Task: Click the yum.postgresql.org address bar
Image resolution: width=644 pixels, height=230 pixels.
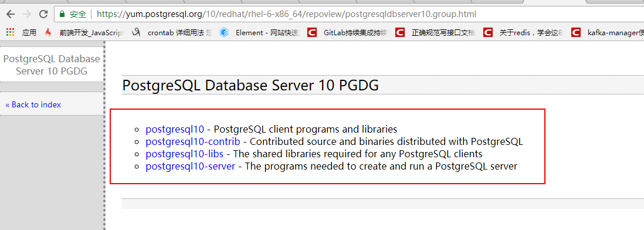Action: pyautogui.click(x=349, y=14)
